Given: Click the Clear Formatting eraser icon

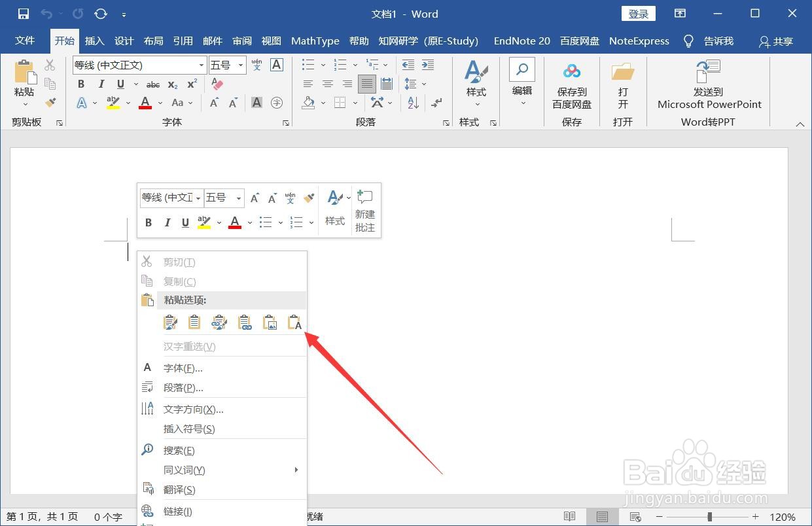Looking at the screenshot, I should pyautogui.click(x=217, y=84).
